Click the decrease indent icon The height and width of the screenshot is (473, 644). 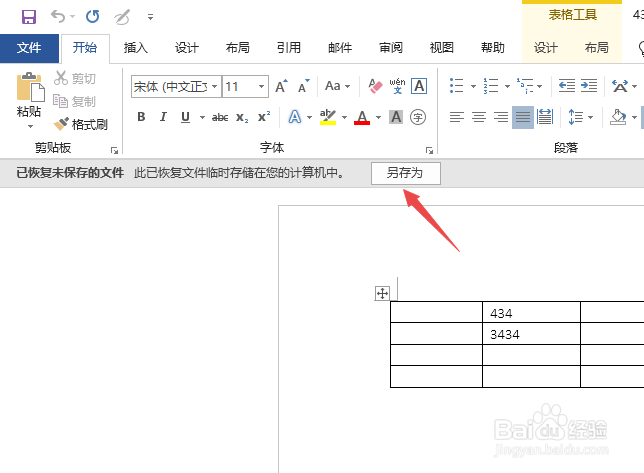567,86
